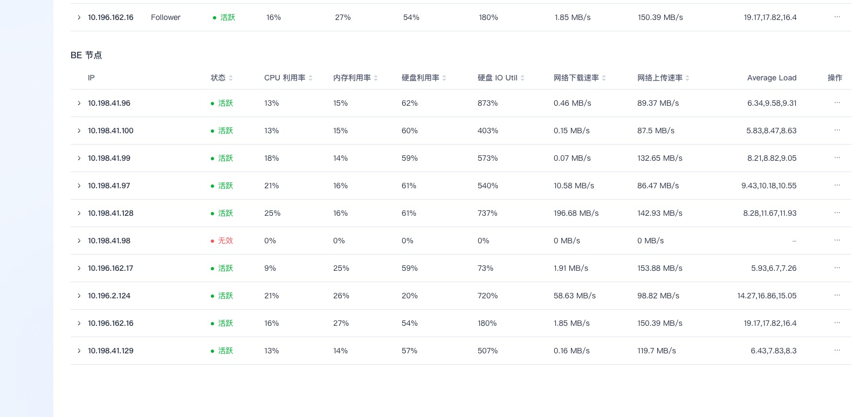Sort by 硬盘 IO Util column
The height and width of the screenshot is (417, 868).
[x=522, y=78]
